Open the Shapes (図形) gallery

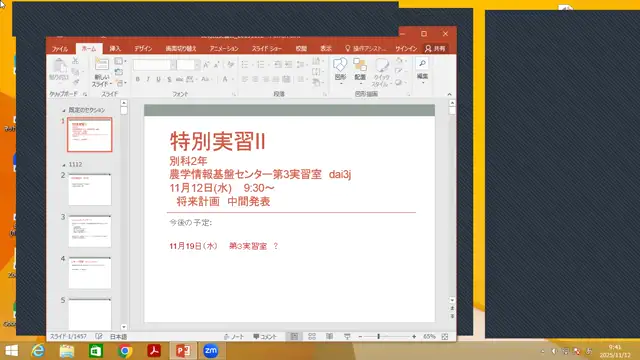tap(340, 70)
